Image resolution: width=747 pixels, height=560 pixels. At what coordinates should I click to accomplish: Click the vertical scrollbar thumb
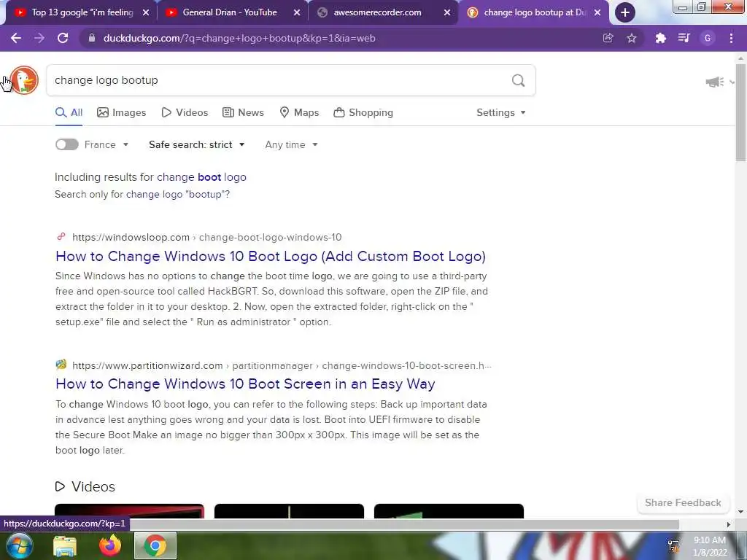pos(740,112)
